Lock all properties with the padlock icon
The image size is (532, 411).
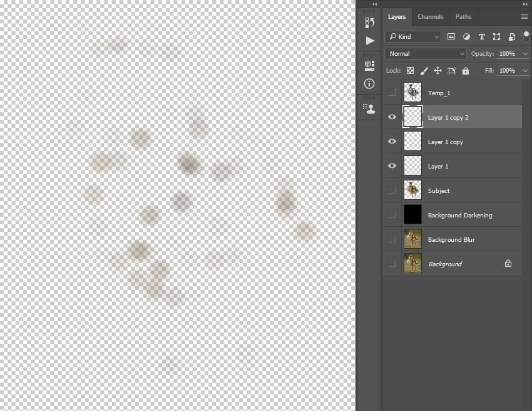[x=466, y=70]
